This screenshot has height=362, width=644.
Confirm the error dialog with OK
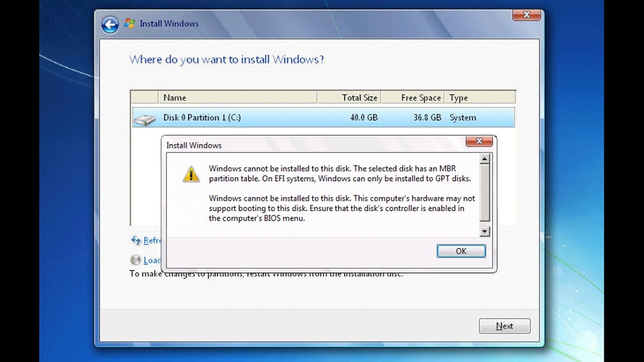[x=461, y=251]
